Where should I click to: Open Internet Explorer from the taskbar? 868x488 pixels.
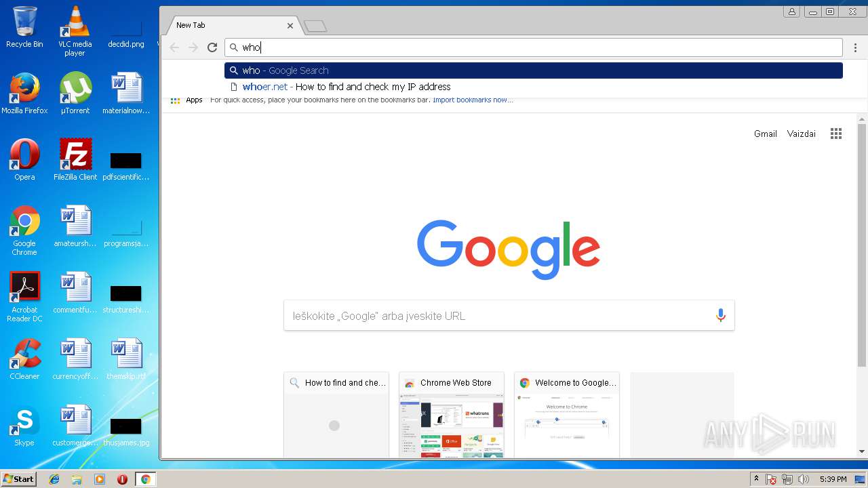[54, 479]
